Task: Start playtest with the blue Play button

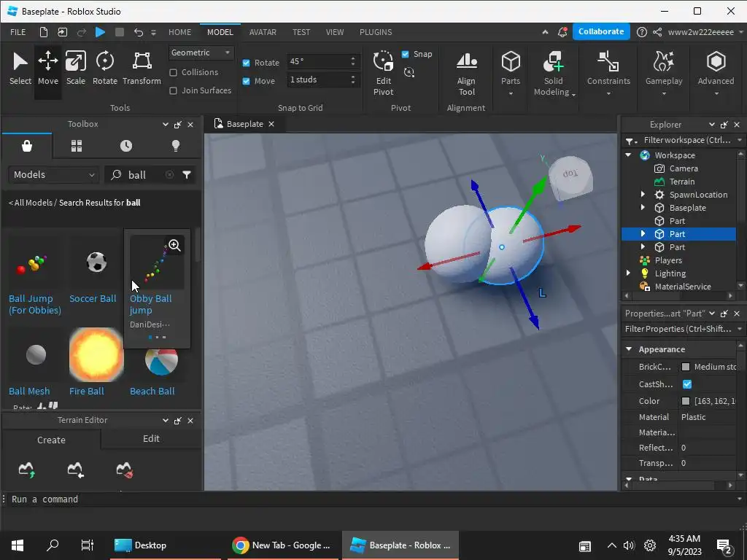Action: [100, 32]
